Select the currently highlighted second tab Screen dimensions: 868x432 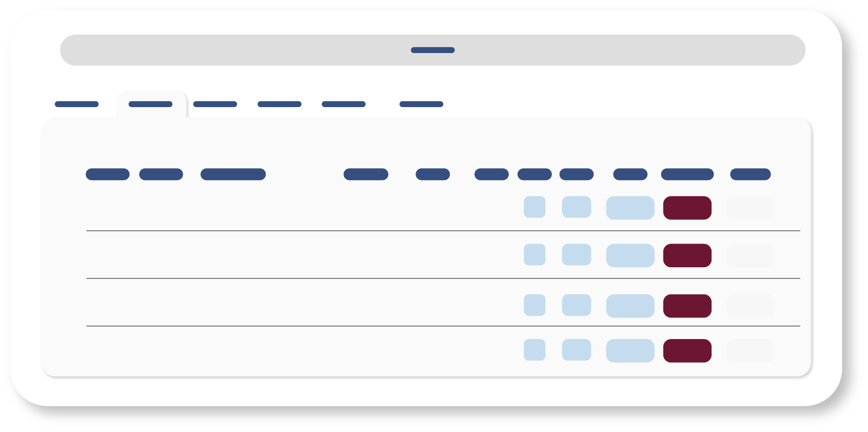(x=150, y=104)
